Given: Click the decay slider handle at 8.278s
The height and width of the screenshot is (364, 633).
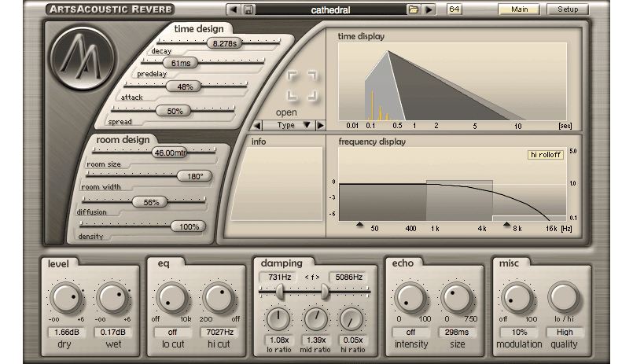Looking at the screenshot, I should (224, 43).
